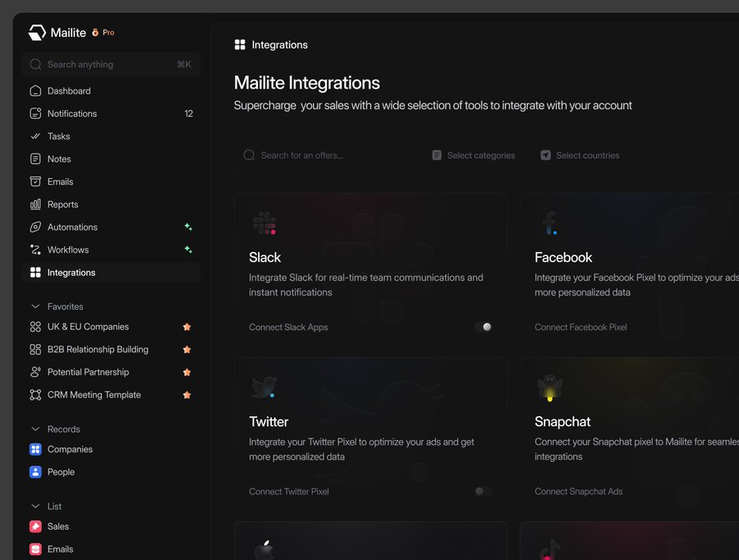739x560 pixels.
Task: Click the CRM Meeting Template icon
Action: (x=35, y=394)
